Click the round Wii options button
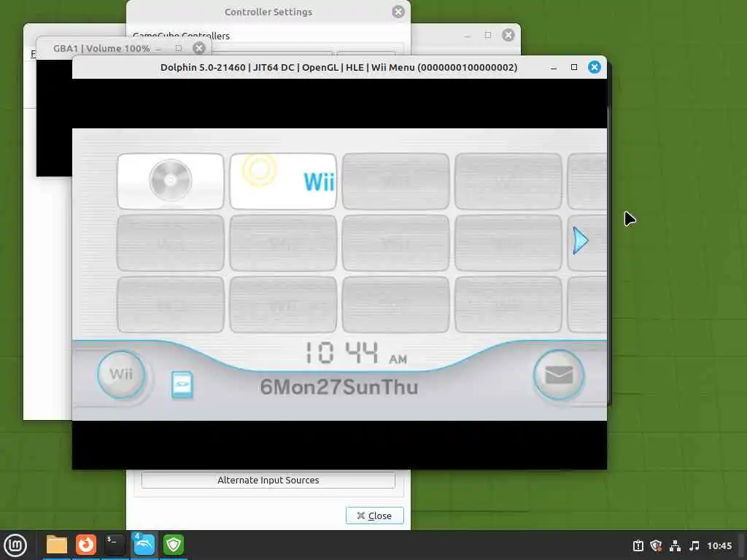The width and height of the screenshot is (747, 560). coord(121,374)
